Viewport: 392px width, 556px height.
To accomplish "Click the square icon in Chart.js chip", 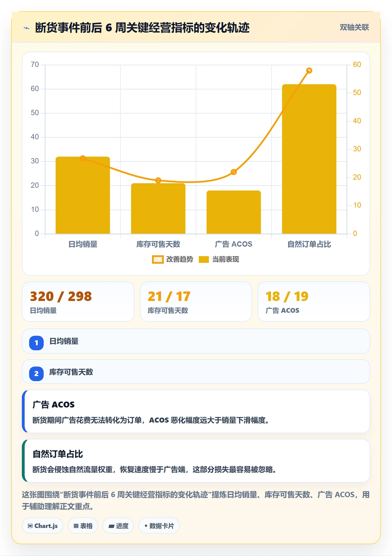I will pyautogui.click(x=30, y=526).
